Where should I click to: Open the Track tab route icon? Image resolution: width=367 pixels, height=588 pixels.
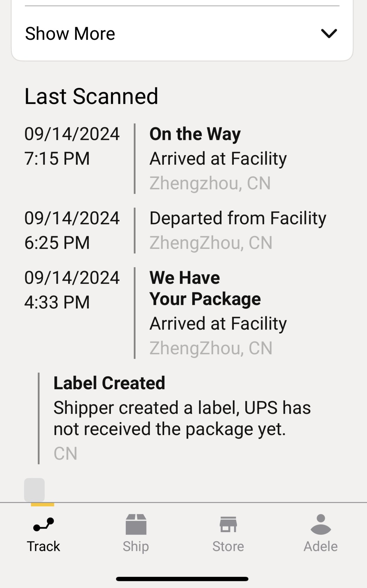[x=44, y=524]
